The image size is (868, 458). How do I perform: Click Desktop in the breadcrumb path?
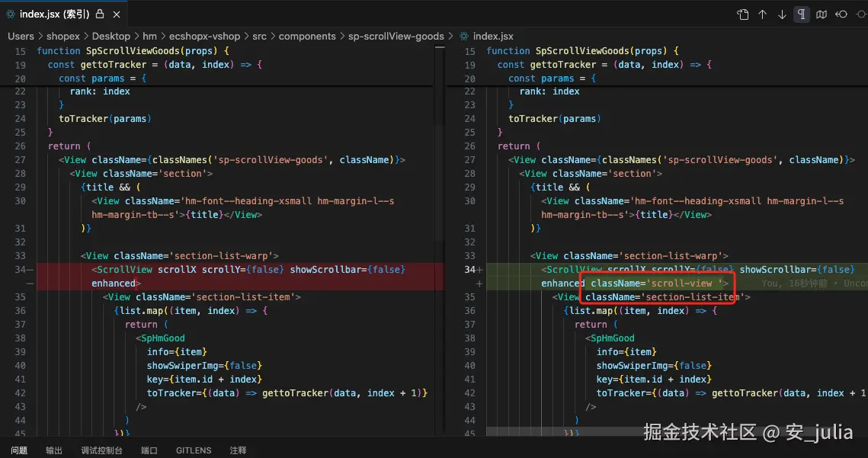point(111,36)
